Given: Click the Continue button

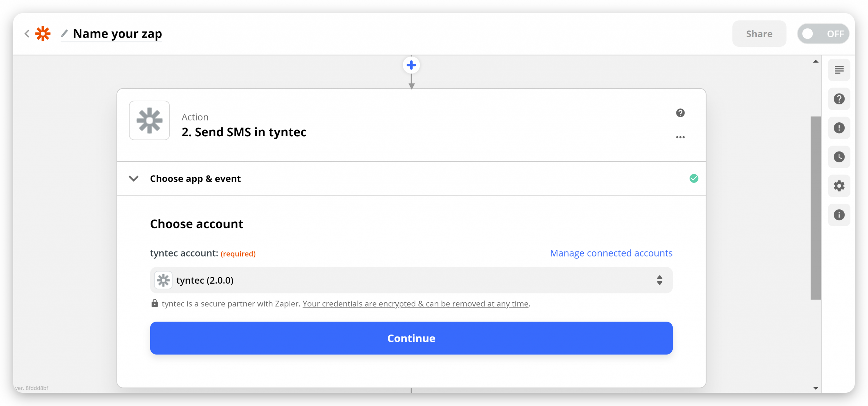Looking at the screenshot, I should 411,338.
